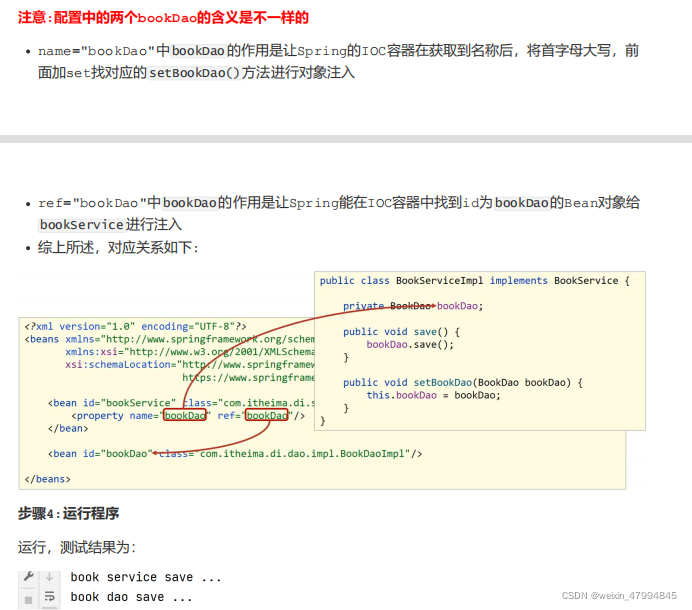Click the text 运行，测试结果为:

pos(77,547)
